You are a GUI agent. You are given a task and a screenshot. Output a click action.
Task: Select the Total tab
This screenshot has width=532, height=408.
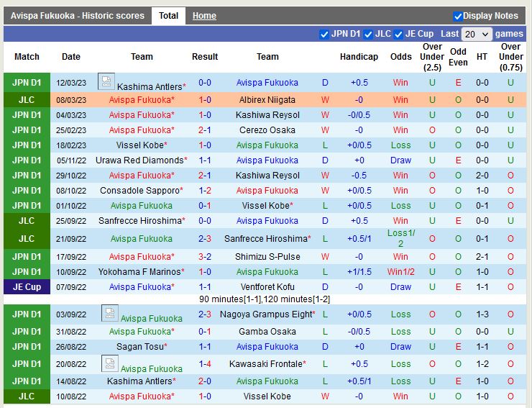[168, 16]
